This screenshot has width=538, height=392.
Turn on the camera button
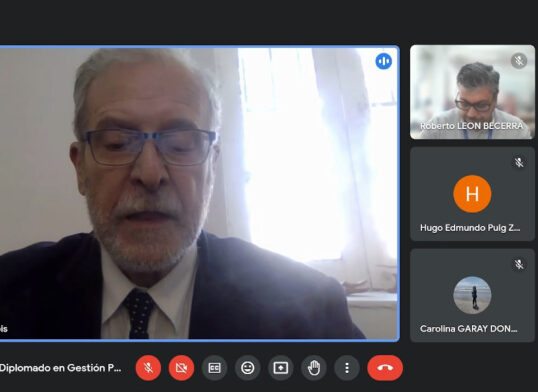(181, 368)
